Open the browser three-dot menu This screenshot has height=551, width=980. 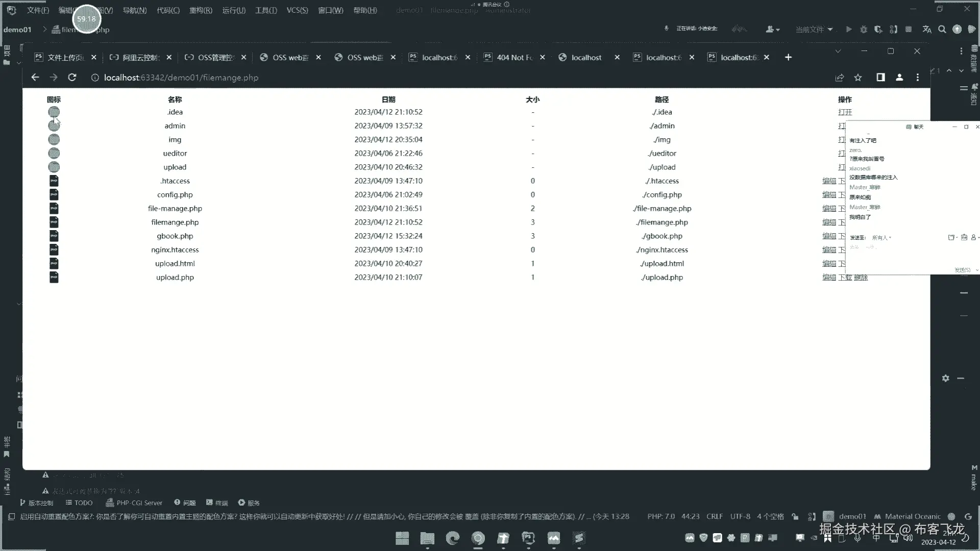point(918,78)
